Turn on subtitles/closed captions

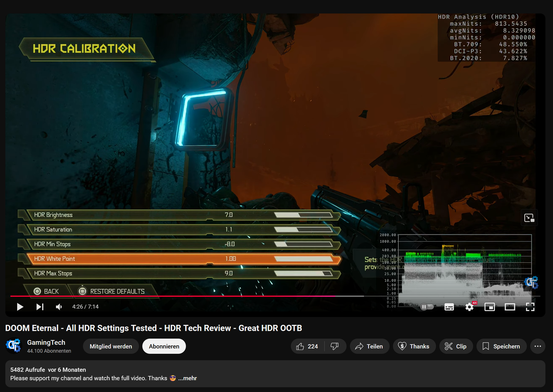point(449,307)
